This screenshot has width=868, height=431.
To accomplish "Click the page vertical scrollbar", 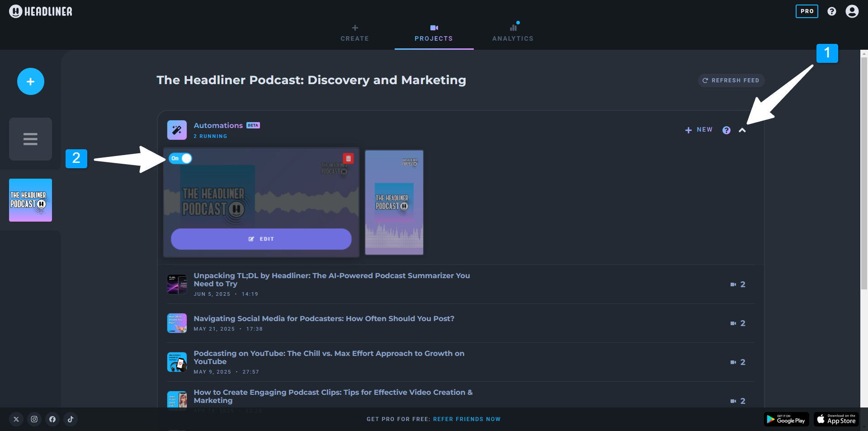I will pos(864,173).
